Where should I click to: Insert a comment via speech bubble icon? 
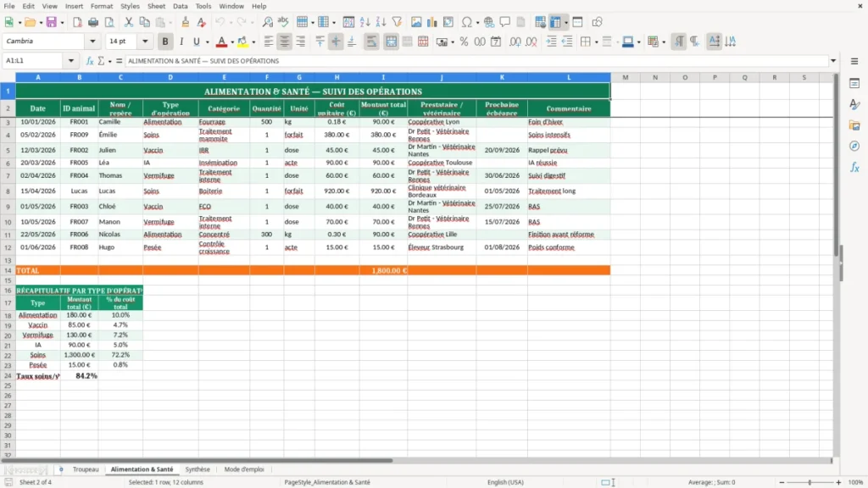pos(505,22)
